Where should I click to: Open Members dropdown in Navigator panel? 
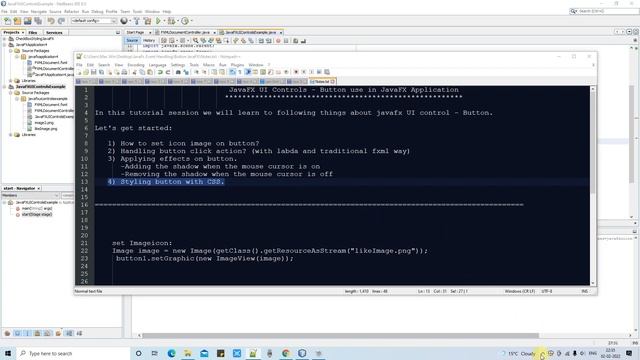(x=31, y=196)
